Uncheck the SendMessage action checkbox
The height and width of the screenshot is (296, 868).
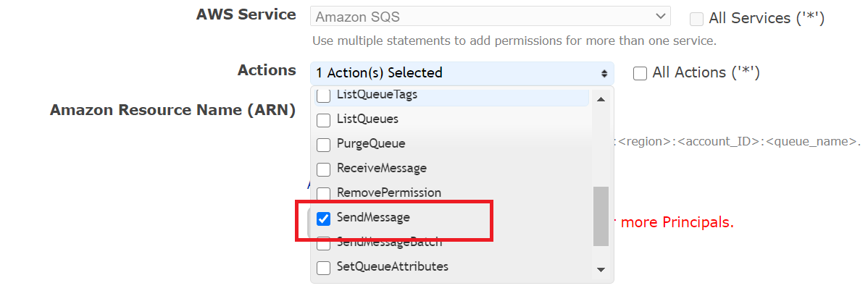coord(324,218)
